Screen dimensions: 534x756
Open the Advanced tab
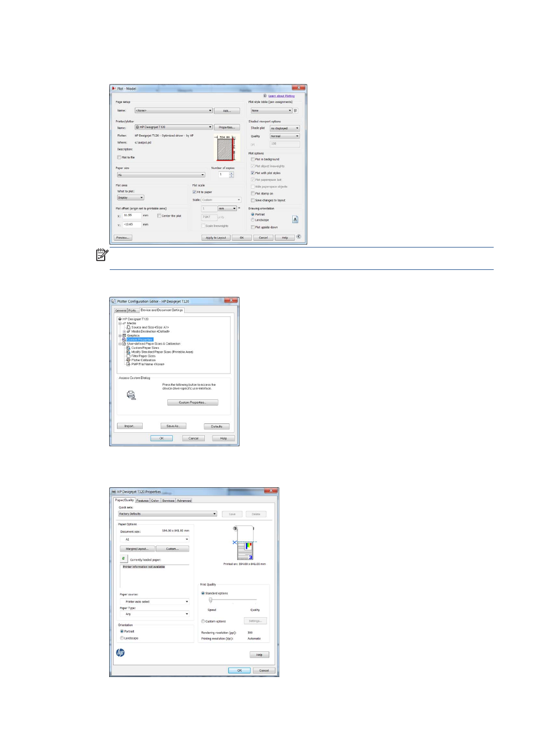pyautogui.click(x=184, y=501)
